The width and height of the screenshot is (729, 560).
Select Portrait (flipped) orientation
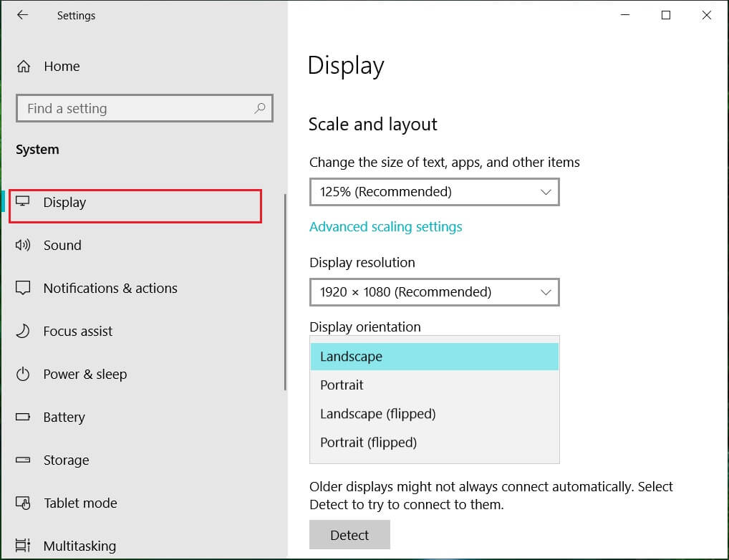click(367, 442)
